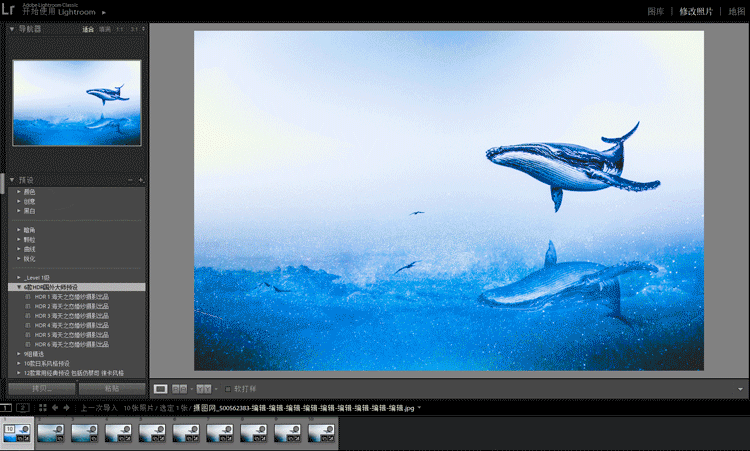Select the loupe view icon

click(x=160, y=389)
